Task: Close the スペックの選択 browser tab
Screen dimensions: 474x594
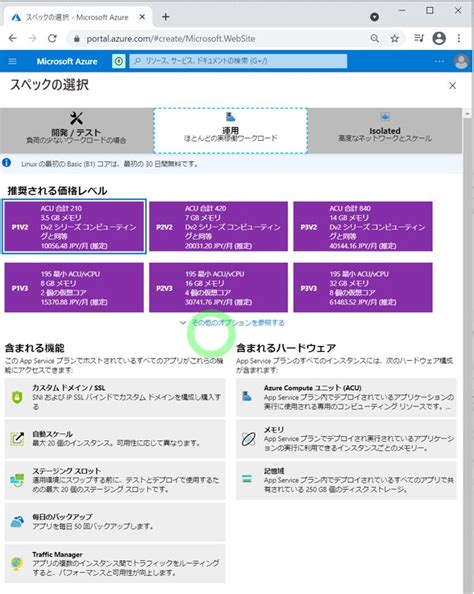Action: click(x=142, y=17)
